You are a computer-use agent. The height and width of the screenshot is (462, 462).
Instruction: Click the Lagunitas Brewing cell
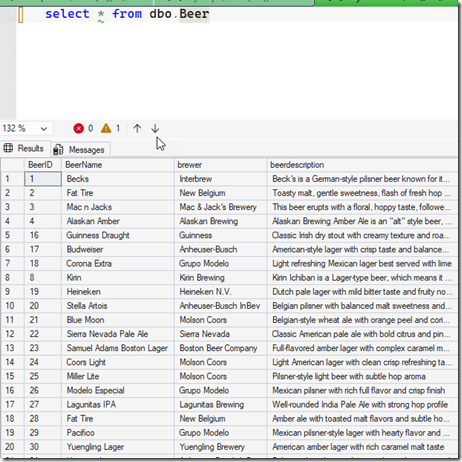point(220,405)
